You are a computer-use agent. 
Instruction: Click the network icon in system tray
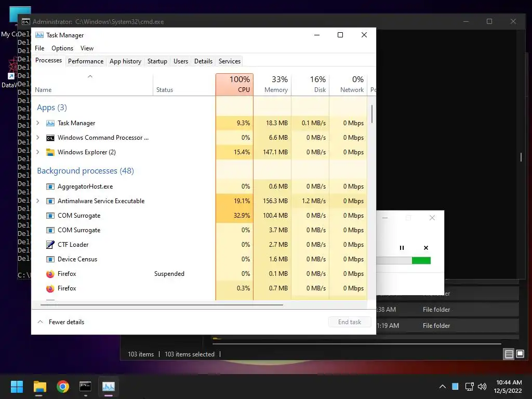(x=470, y=387)
